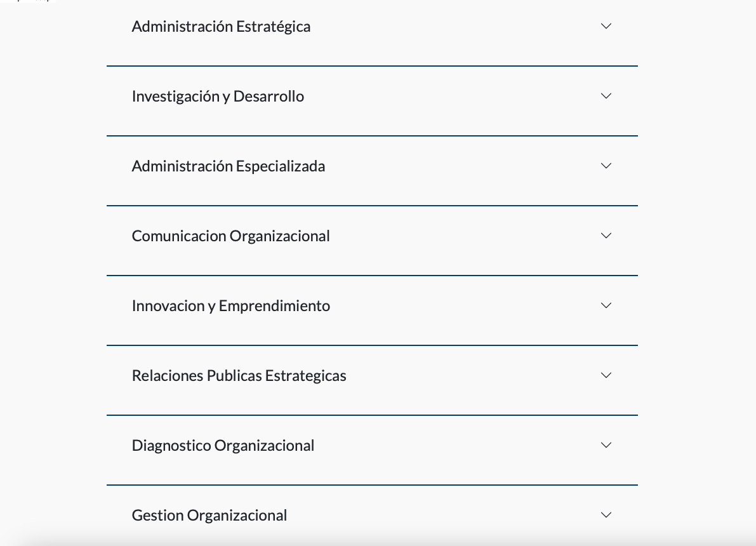Toggle the Comunicacion Organizacional down-arrow icon
Image resolution: width=756 pixels, height=546 pixels.
[x=606, y=236]
